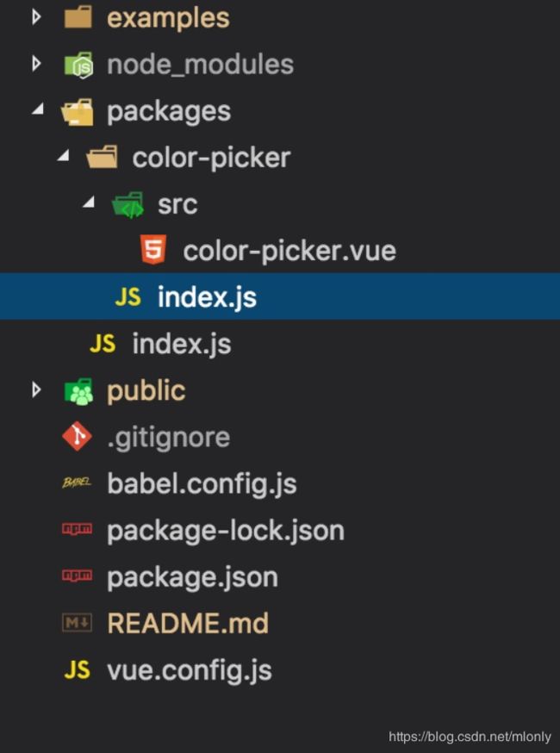Click the JS icon beside vue.config.js
The height and width of the screenshot is (753, 560).
[x=77, y=670]
